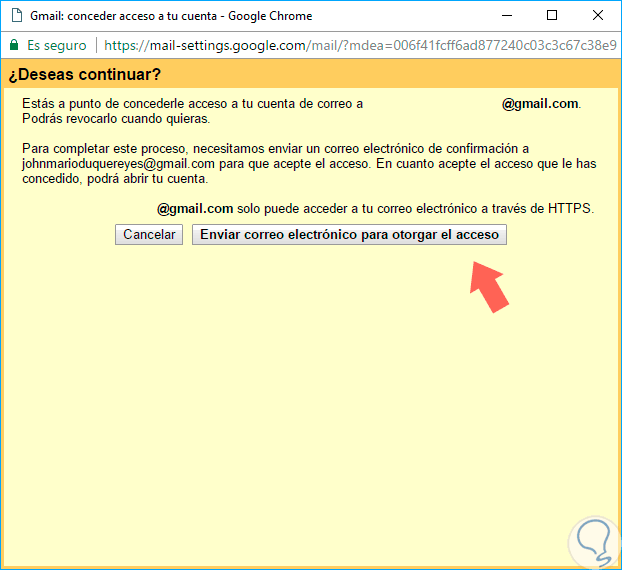622x570 pixels.
Task: Click the '¿Deseas continuar?' heading
Action: pyautogui.click(x=85, y=75)
